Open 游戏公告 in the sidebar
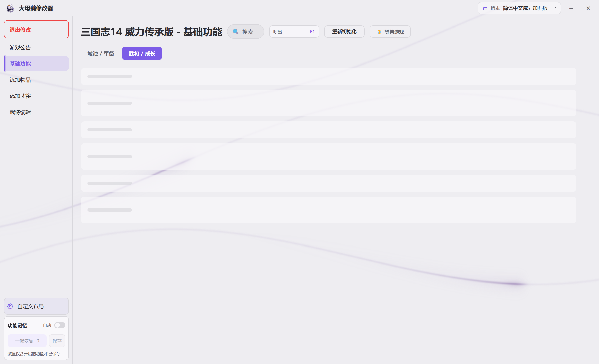 36,47
